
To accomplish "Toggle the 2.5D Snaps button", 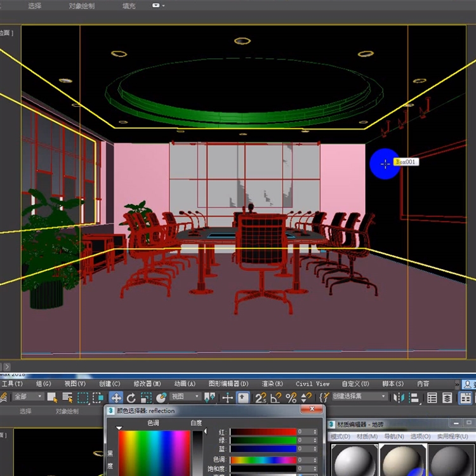I will pos(260,398).
